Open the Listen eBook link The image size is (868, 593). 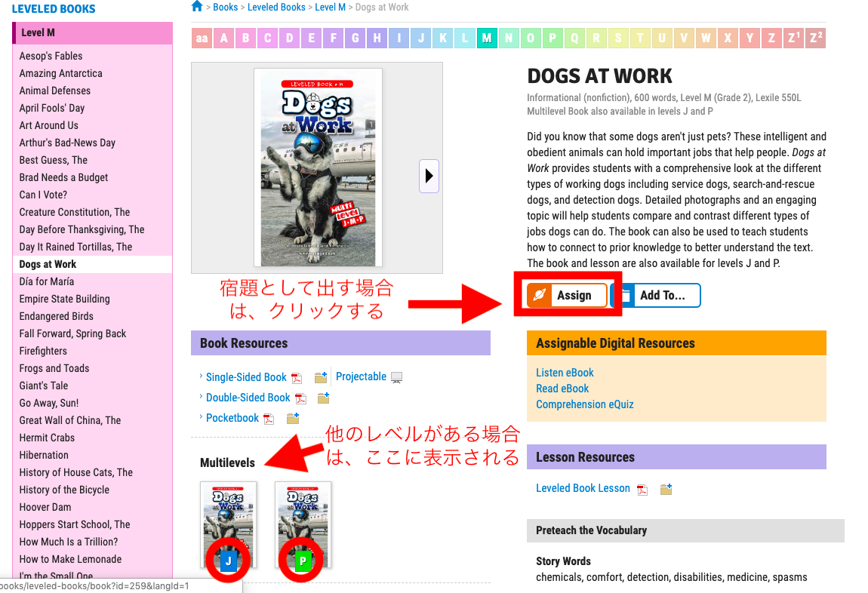[565, 373]
